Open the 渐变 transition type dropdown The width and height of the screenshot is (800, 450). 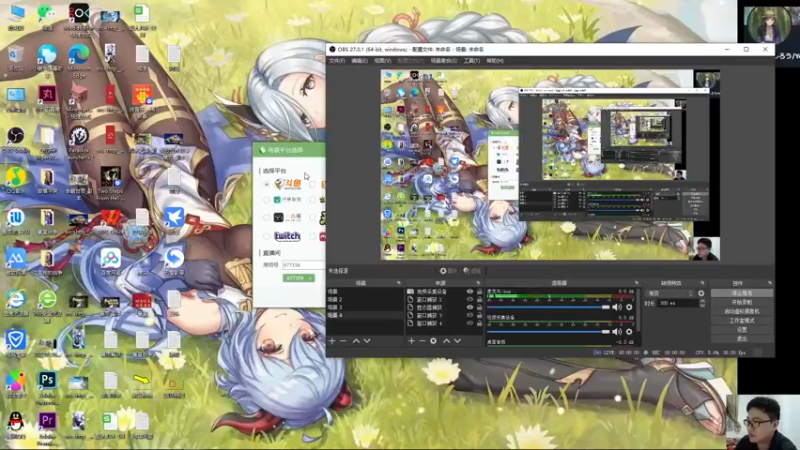670,293
